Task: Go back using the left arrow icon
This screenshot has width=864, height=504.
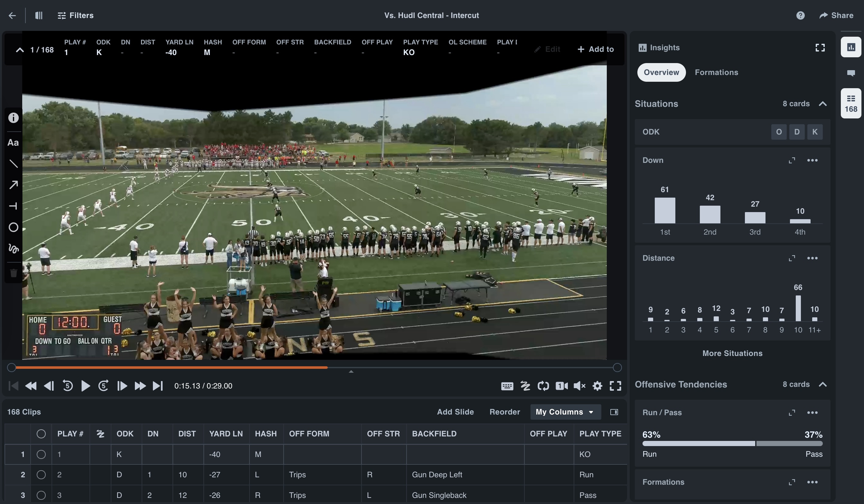Action: (x=12, y=15)
